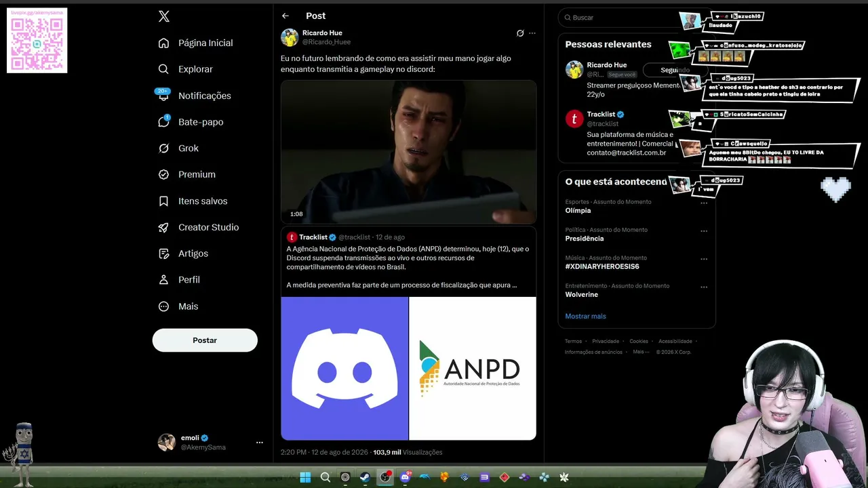Open the Premium page
868x488 pixels.
186,174
